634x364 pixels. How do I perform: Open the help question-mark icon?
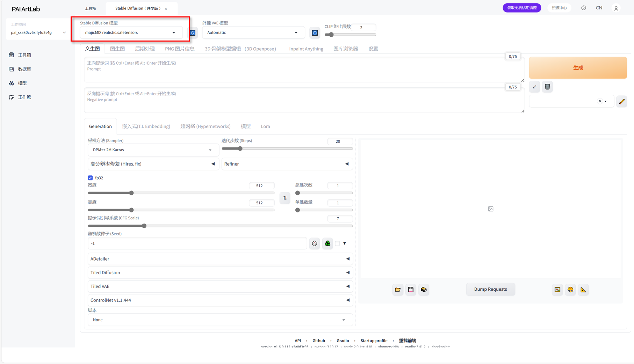click(x=584, y=8)
